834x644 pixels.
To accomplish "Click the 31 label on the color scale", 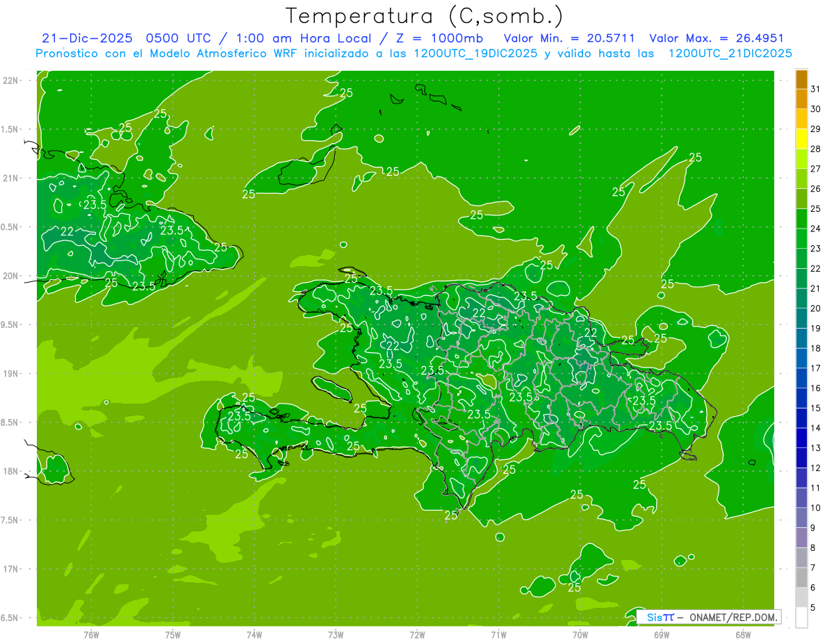I will click(815, 89).
